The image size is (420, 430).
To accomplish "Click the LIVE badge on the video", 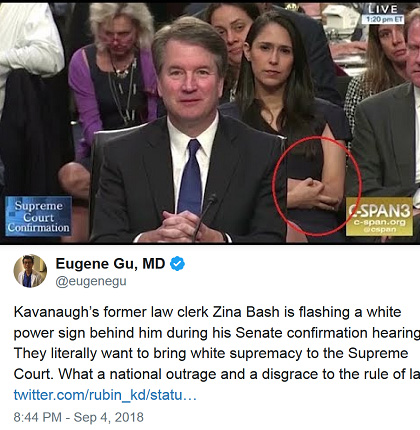I will 383,9.
